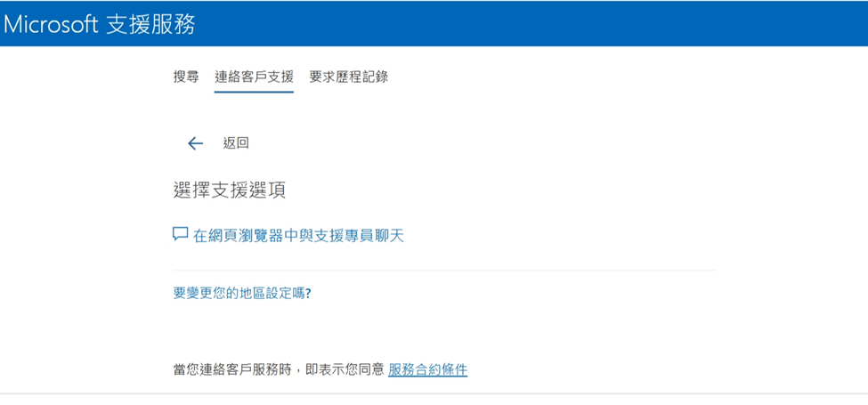Viewport: 868px width, 405px height.
Task: Open the 服務合約條件 link
Action: click(x=428, y=369)
